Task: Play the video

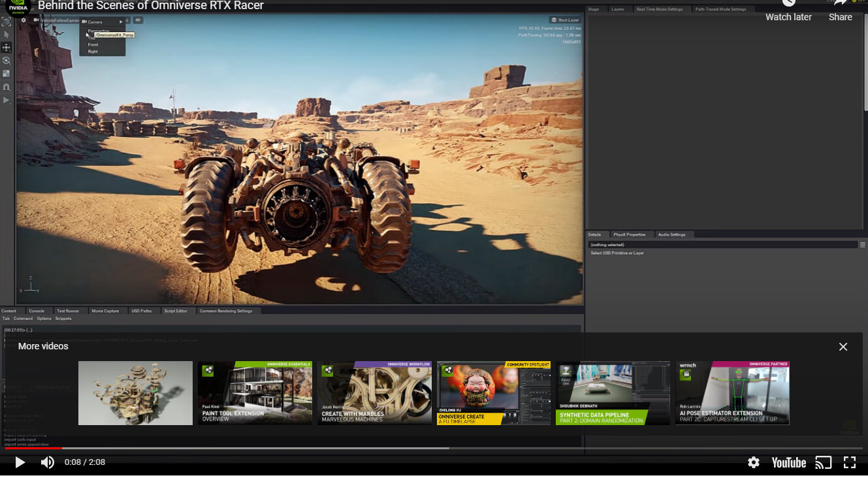Action: pyautogui.click(x=20, y=462)
